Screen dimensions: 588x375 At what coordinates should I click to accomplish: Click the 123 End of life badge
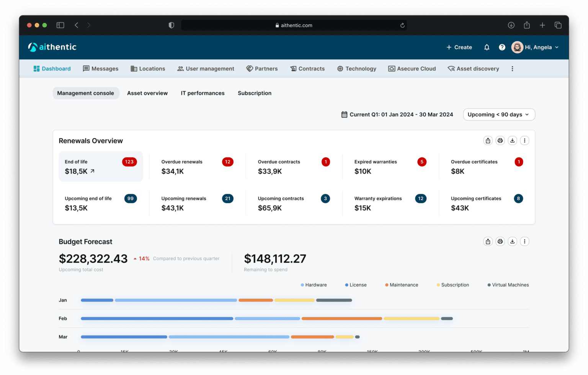[x=129, y=162]
